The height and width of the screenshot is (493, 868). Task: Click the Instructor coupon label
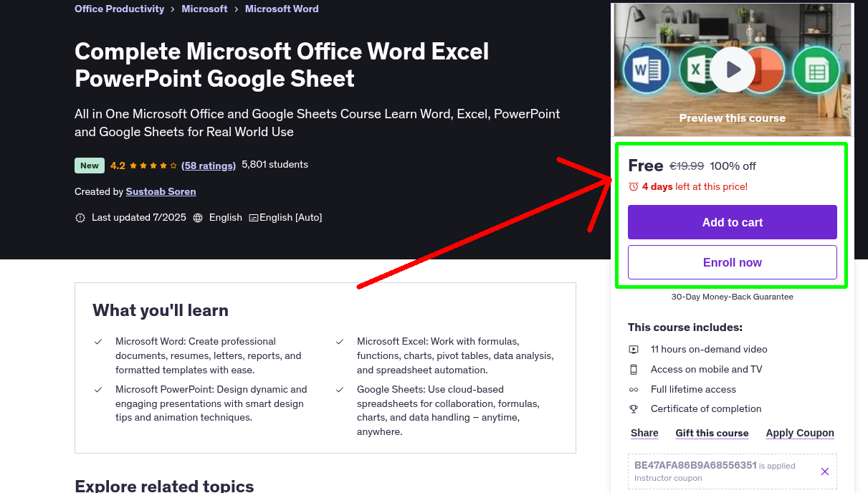click(x=668, y=478)
